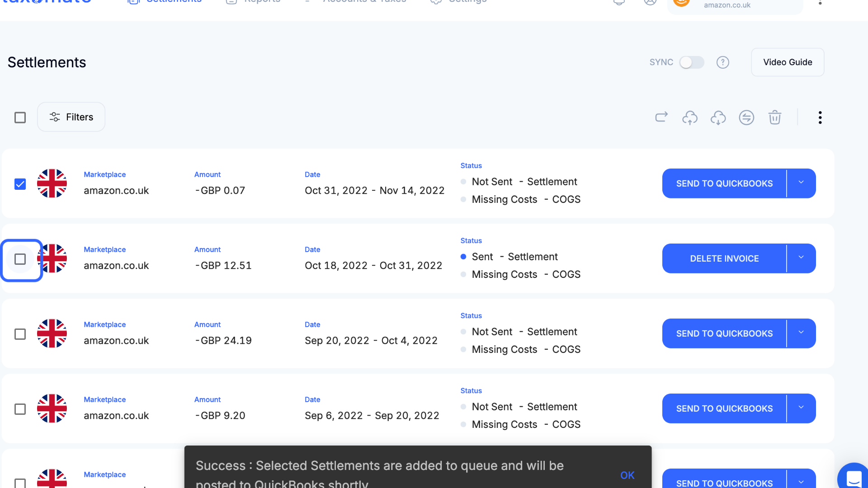Check the -GBP 24.19 settlement checkbox
This screenshot has width=868, height=488.
20,334
